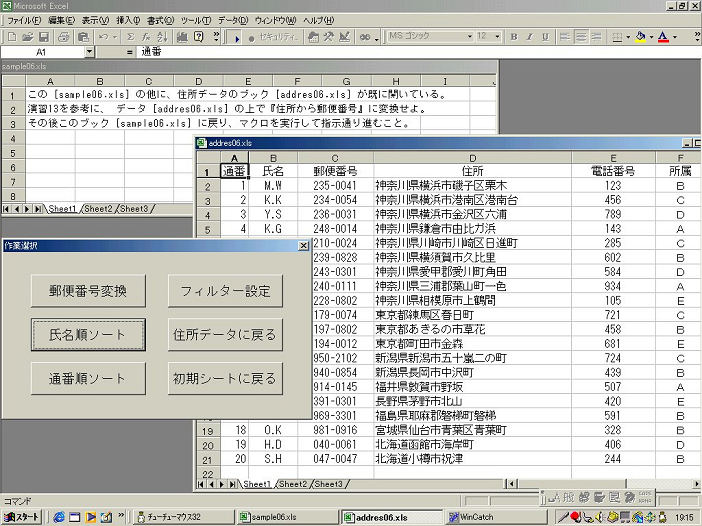
Task: Click the Open folder icon
Action: (27, 36)
